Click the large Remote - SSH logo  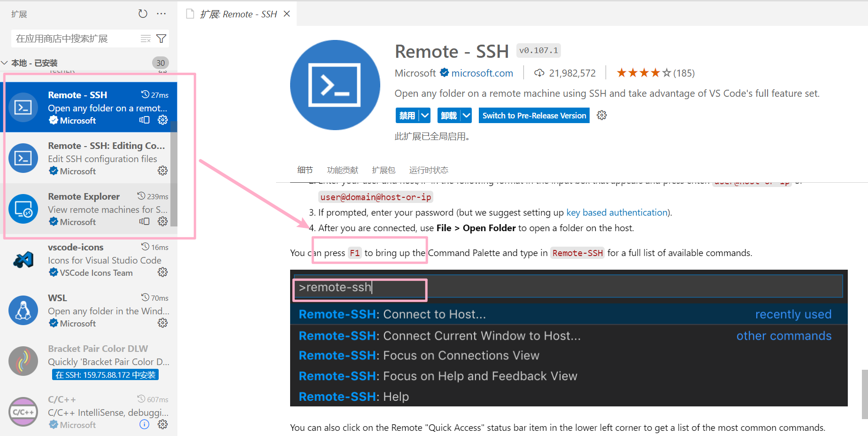335,85
